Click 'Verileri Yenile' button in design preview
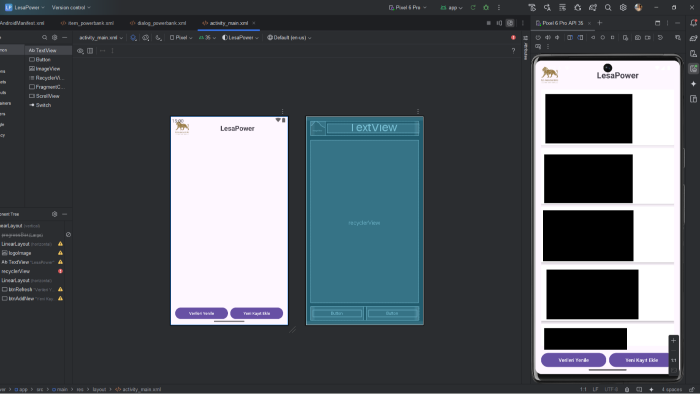Screen dimensions: 700x394 (x=201, y=313)
